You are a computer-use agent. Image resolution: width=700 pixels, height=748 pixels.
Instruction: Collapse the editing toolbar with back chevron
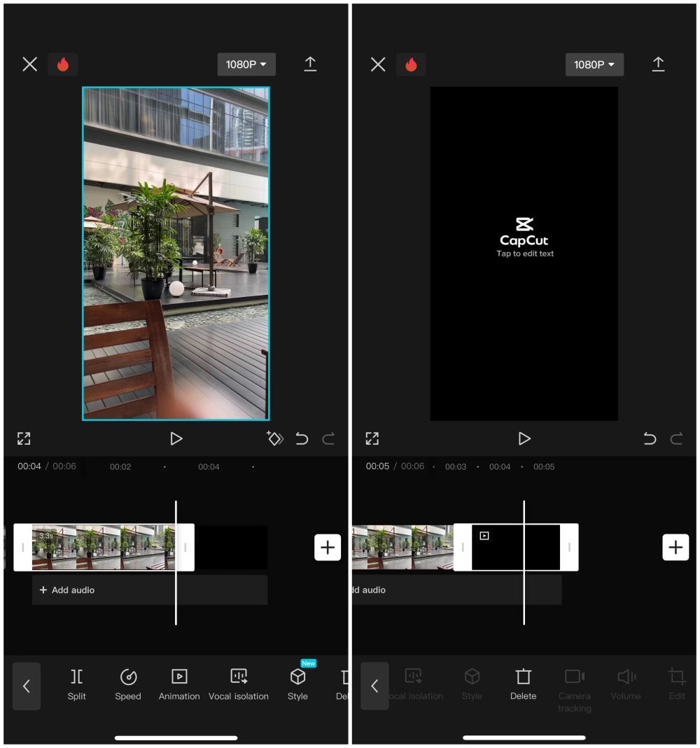[x=27, y=686]
